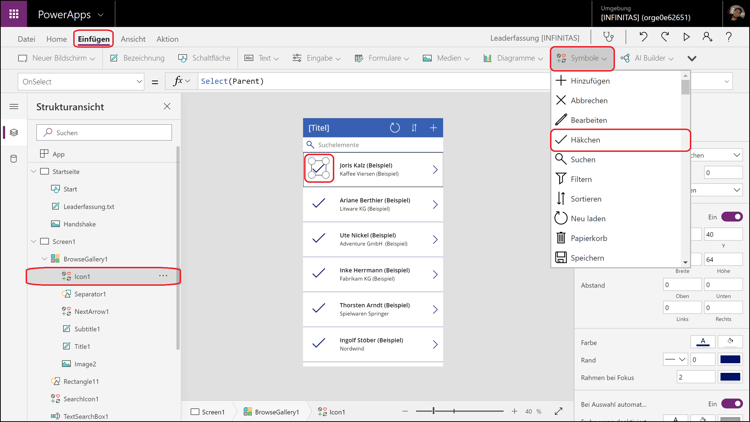Viewport: 750px width, 422px height.
Task: Collapse the BrowseGallery1 tree node
Action: 44,259
